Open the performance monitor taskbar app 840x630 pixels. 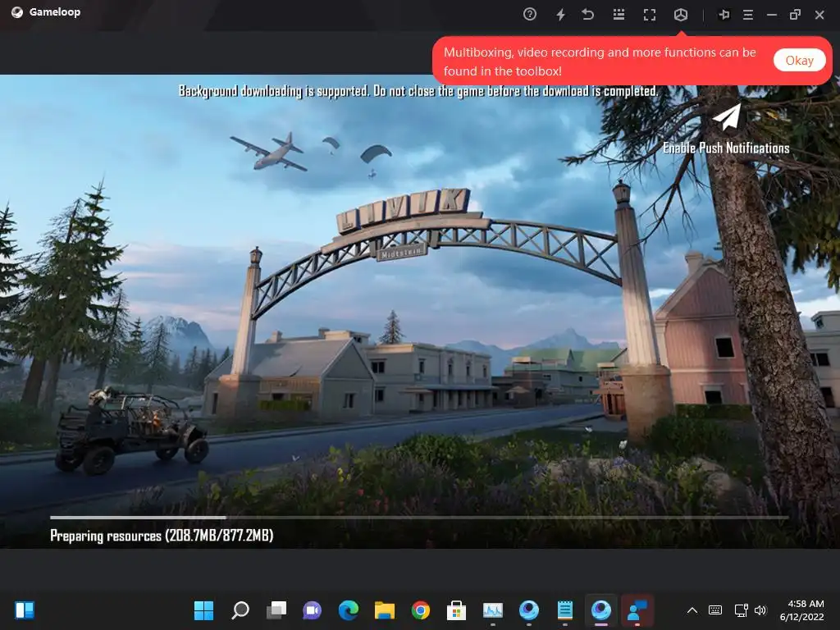coord(493,610)
